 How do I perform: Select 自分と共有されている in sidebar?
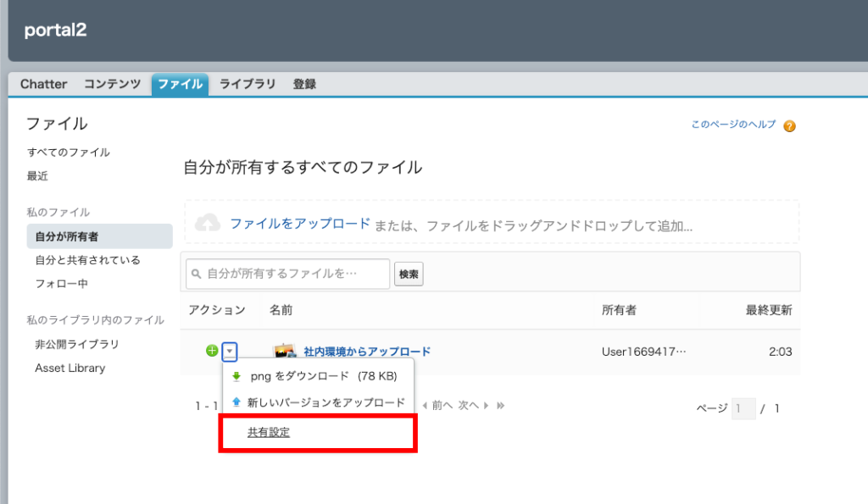(x=87, y=260)
